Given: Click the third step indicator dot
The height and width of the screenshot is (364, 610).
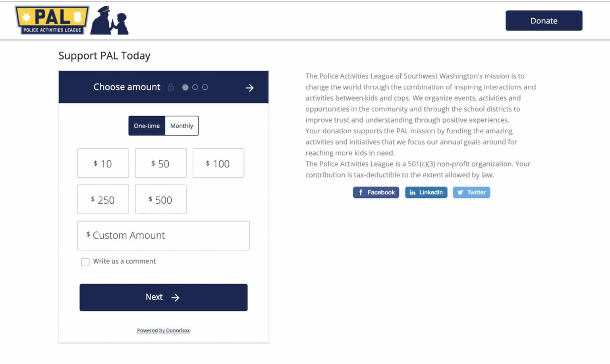Looking at the screenshot, I should (x=205, y=87).
